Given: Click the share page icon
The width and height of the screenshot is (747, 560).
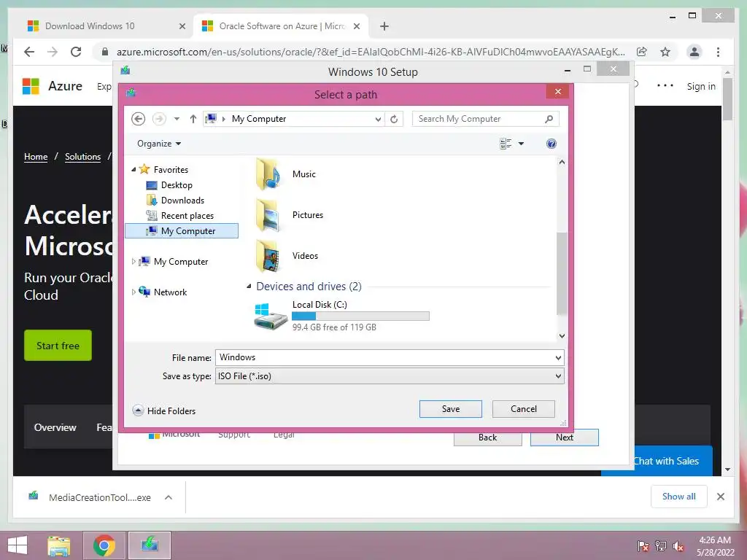Looking at the screenshot, I should click(x=642, y=52).
